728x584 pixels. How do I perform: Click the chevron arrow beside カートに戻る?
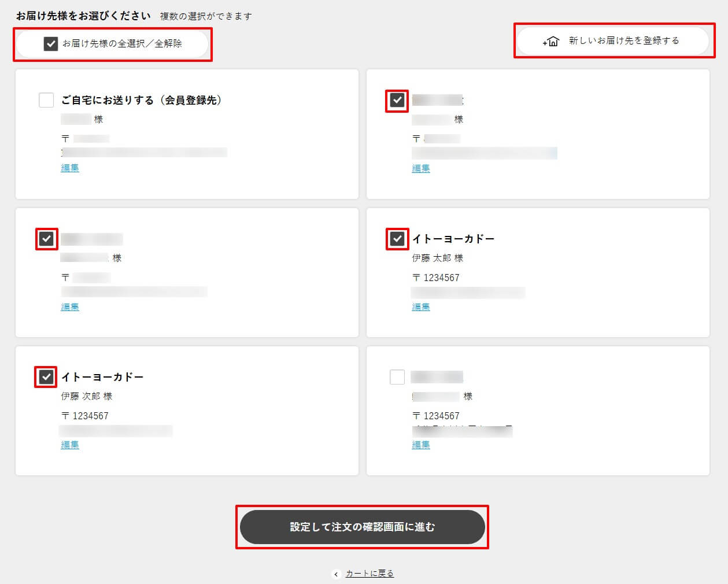coord(336,574)
